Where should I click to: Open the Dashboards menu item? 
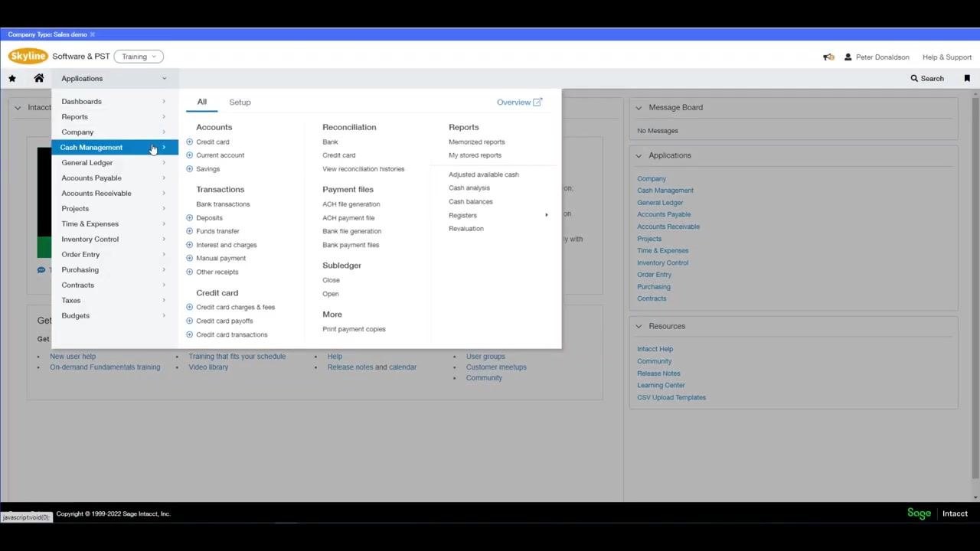click(x=115, y=101)
